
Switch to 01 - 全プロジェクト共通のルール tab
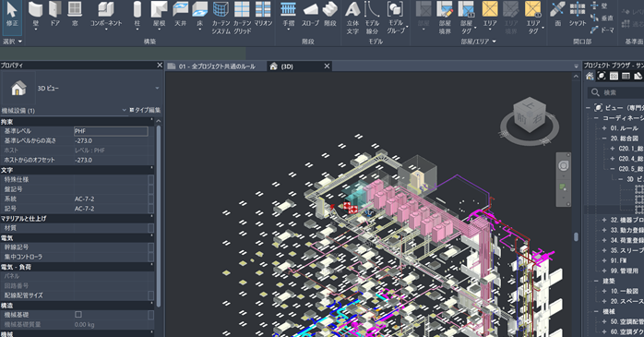[x=217, y=66]
